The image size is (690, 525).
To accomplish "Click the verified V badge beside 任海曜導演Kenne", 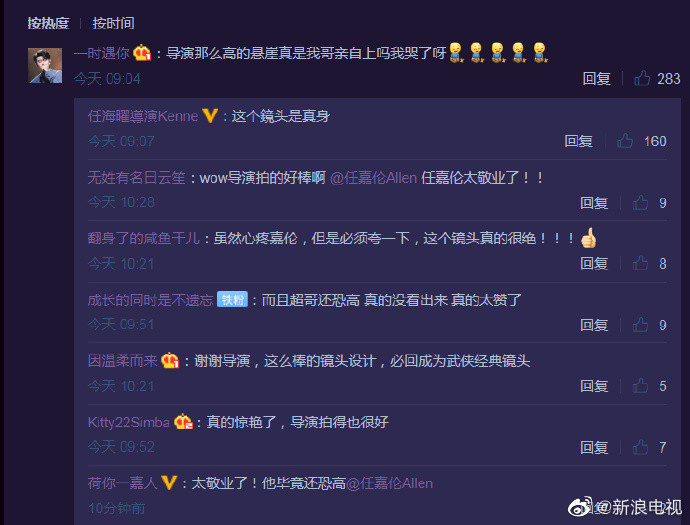I will [x=210, y=116].
